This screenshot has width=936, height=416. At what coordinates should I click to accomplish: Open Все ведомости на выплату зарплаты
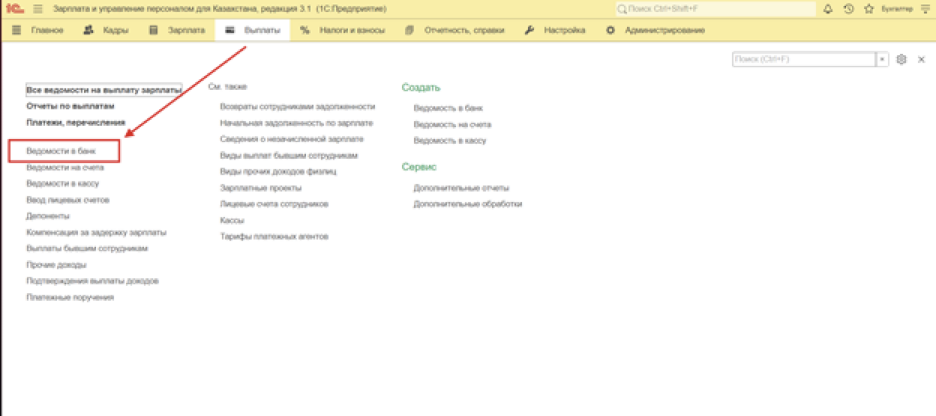coord(104,90)
